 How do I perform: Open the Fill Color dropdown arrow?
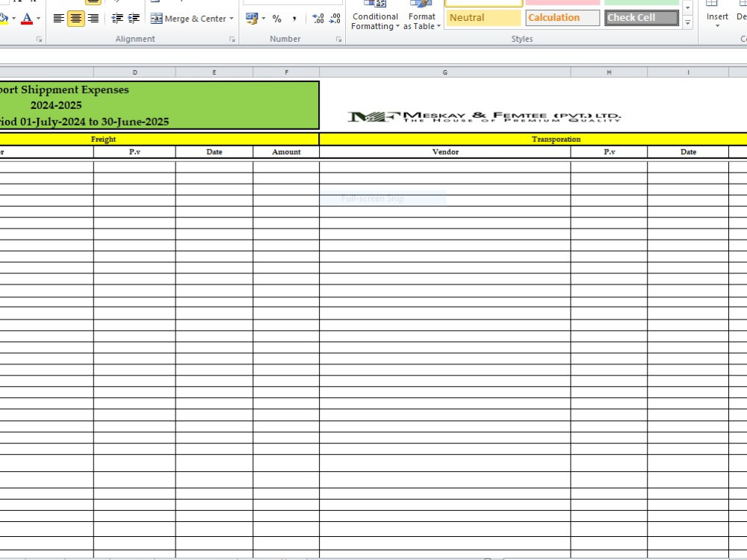[13, 19]
